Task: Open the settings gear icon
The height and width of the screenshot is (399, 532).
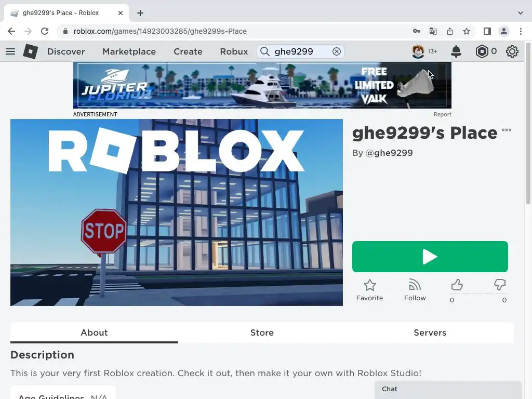Action: tap(512, 51)
